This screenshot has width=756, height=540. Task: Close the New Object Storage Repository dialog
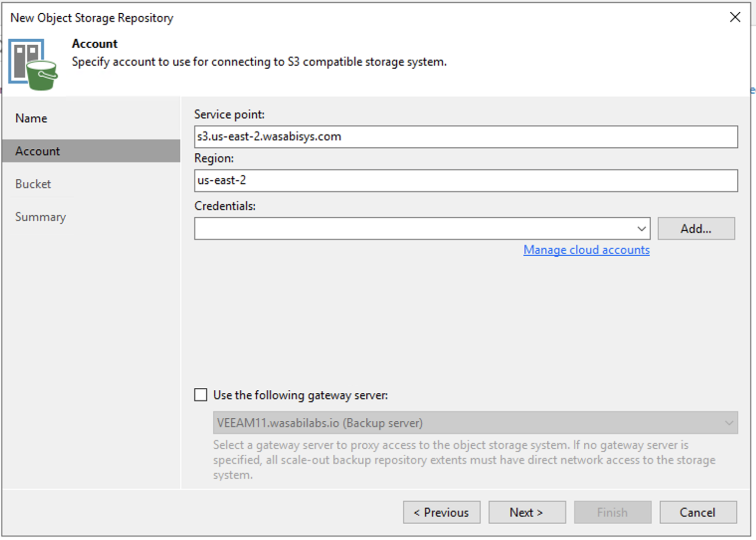coord(735,17)
